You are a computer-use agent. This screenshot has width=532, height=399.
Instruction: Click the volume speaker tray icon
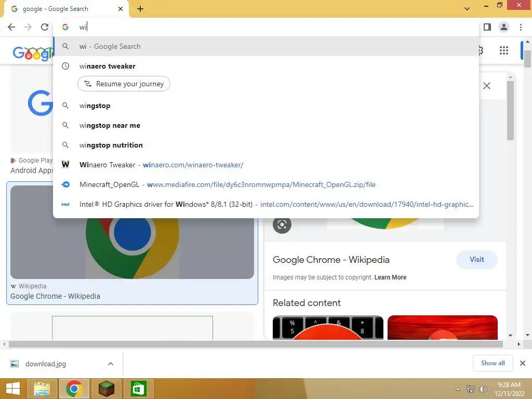(x=483, y=389)
